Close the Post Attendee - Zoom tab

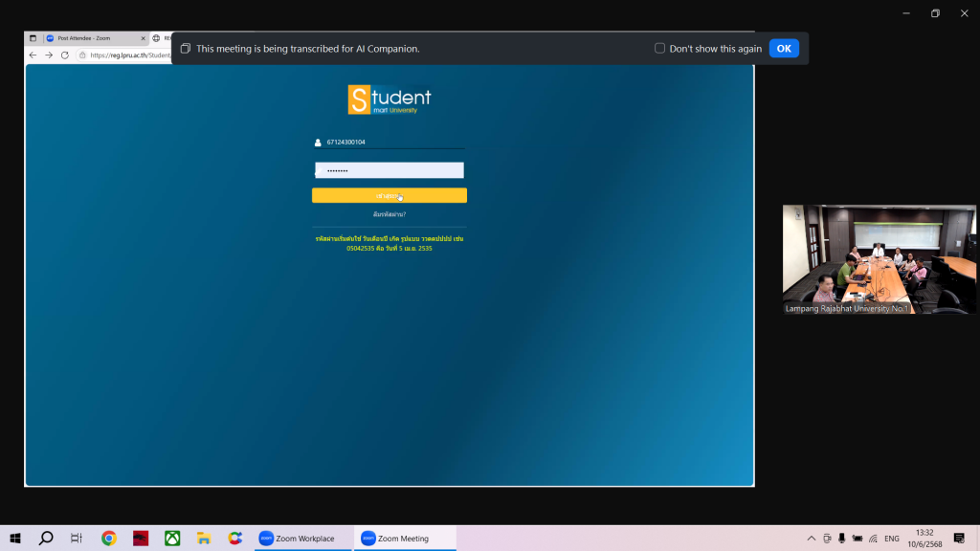144,38
